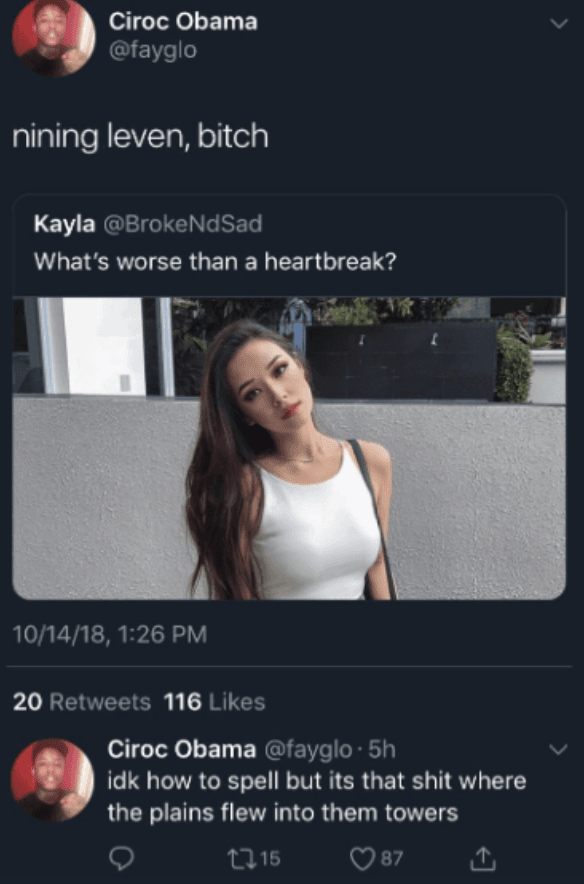
Task: Expand the reply tweet options chevron
Action: point(558,749)
